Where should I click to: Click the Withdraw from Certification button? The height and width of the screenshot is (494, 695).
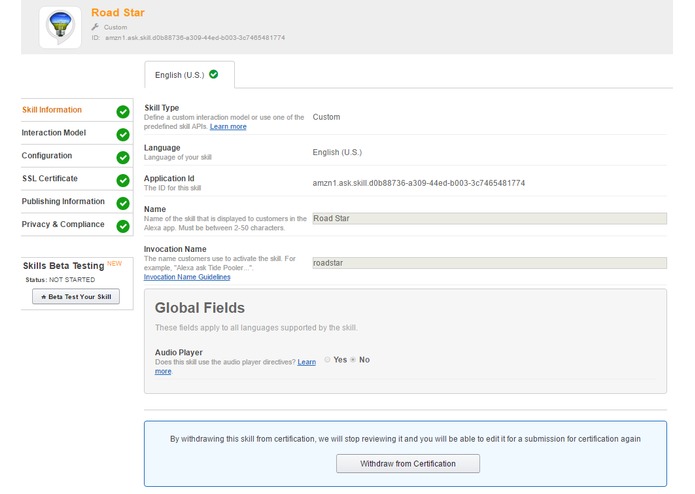[408, 464]
